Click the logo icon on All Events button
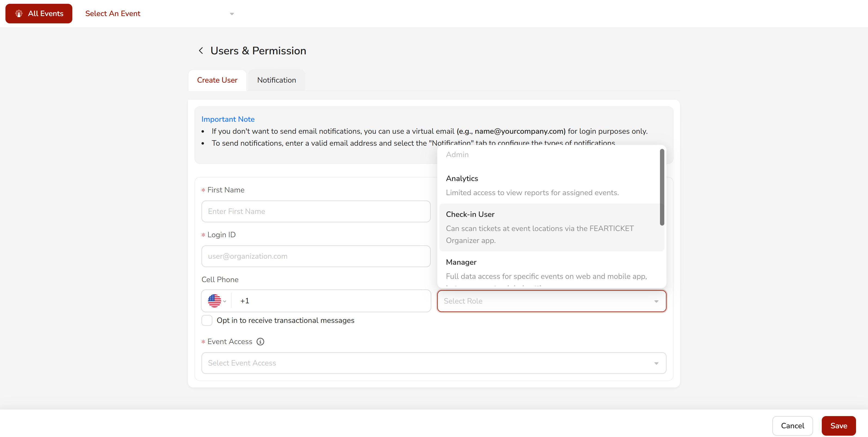This screenshot has width=868, height=437. 19,14
